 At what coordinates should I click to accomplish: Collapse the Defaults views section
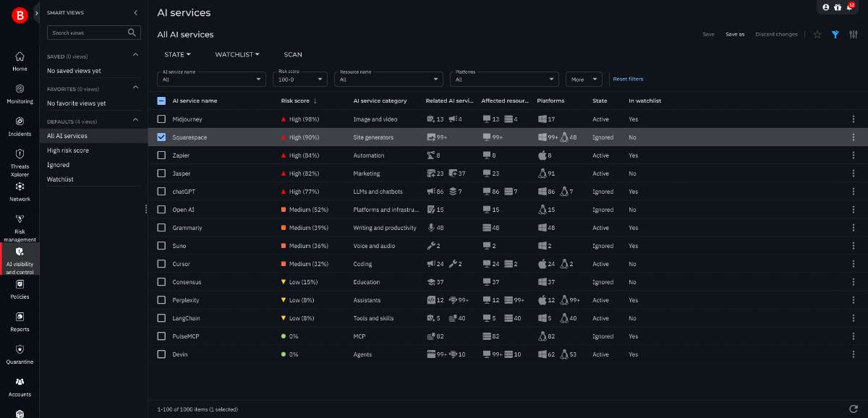pos(135,120)
